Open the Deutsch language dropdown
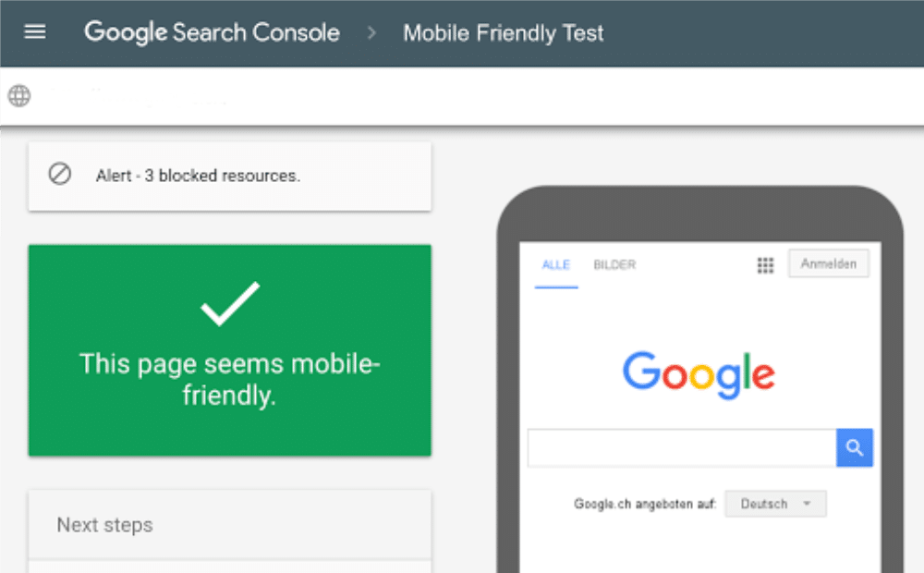This screenshot has height=573, width=924. (x=774, y=504)
